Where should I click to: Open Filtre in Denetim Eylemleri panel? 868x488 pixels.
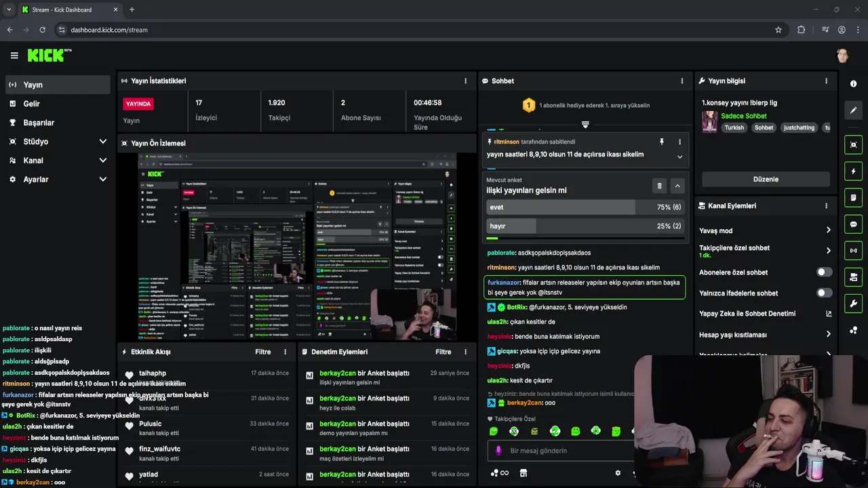[x=443, y=352]
